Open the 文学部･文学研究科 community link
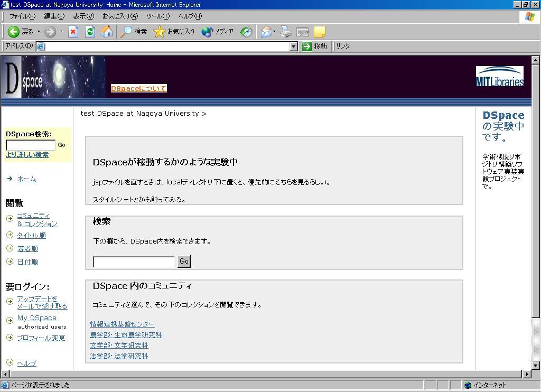 click(119, 346)
